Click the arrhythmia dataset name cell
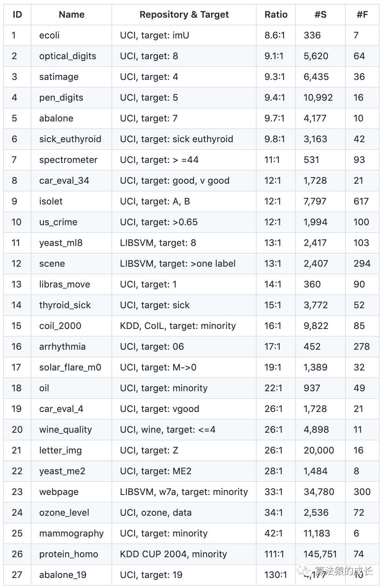The width and height of the screenshot is (385, 588). point(62,347)
